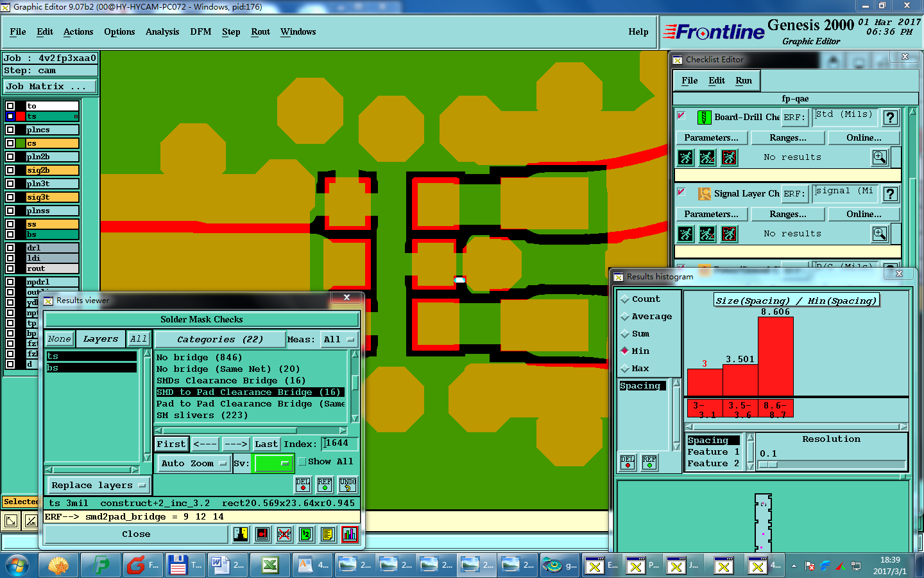Click Close button in Results viewer
This screenshot has height=578, width=924.
pos(136,534)
